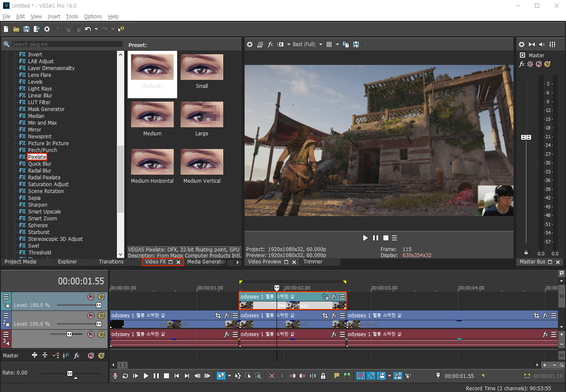Toggle the preview grid Overlays icon
This screenshot has height=392, width=566.
point(329,44)
